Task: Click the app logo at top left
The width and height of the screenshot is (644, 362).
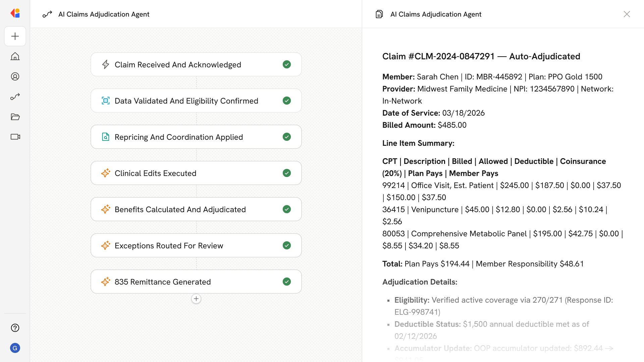Action: click(x=15, y=13)
